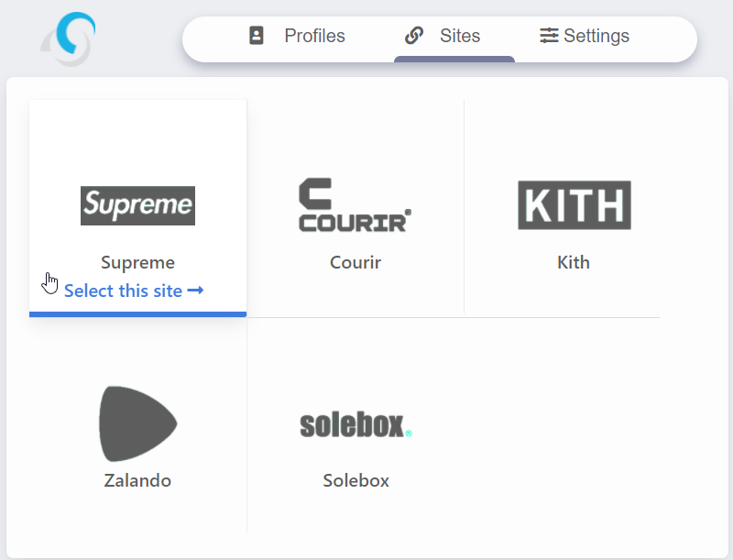Click the Select this site link
The width and height of the screenshot is (733, 560).
(x=125, y=291)
